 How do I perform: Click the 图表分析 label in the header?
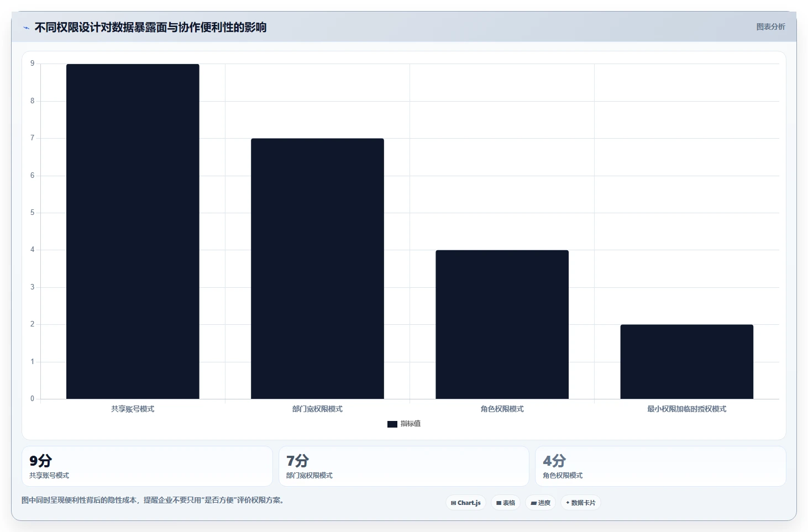[770, 27]
